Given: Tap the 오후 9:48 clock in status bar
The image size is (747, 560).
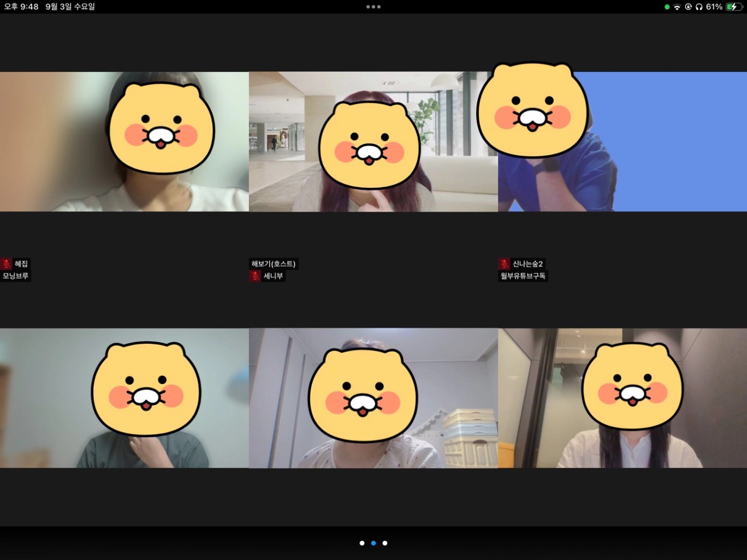Looking at the screenshot, I should 21,7.
